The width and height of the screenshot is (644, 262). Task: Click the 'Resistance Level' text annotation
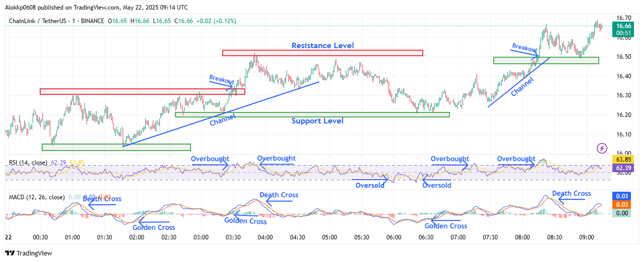323,46
